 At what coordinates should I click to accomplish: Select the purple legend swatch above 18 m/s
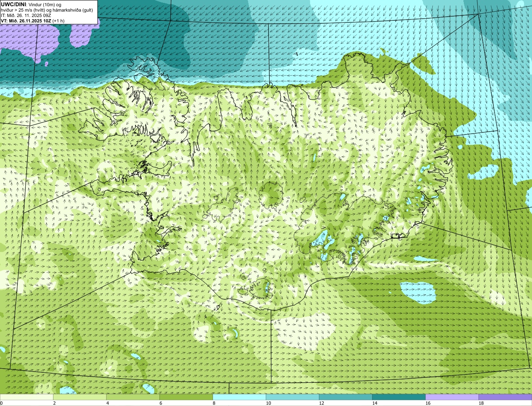505,397
